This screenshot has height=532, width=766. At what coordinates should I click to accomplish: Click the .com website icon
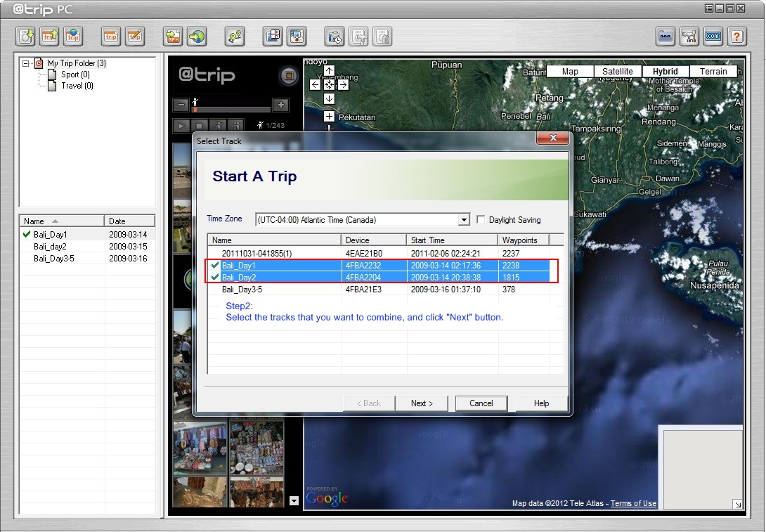tap(713, 37)
